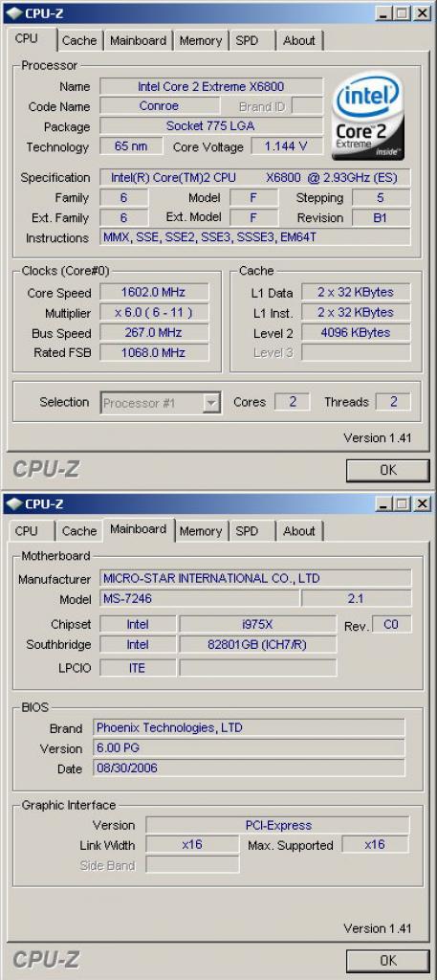
Task: Click the chipset Rev. value C0
Action: click(391, 624)
